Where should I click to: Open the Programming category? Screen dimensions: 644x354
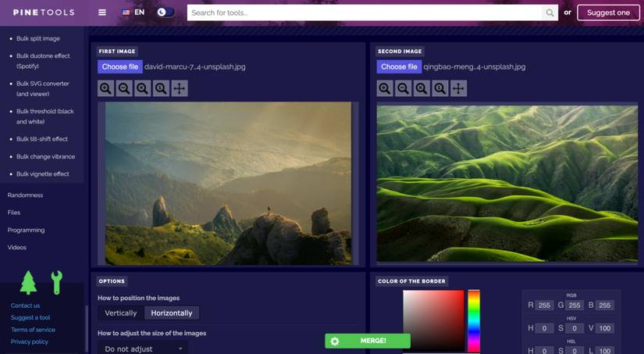(x=26, y=230)
